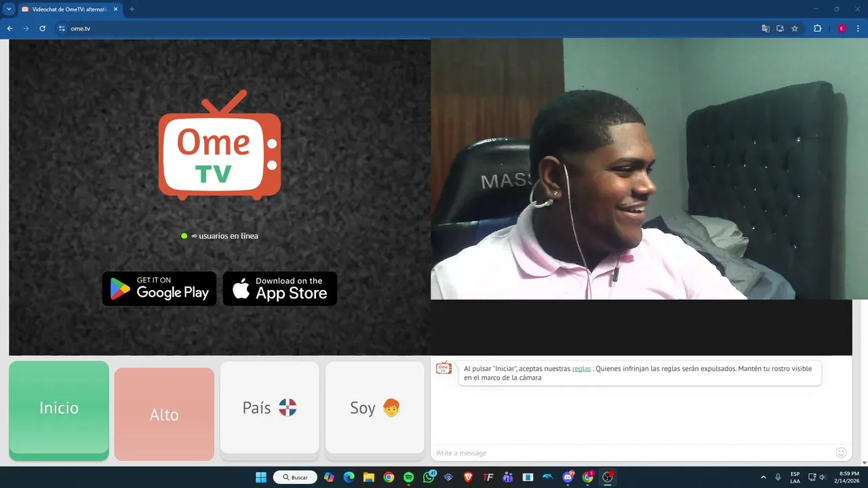This screenshot has width=868, height=488.
Task: Open the emoji picker smiley icon
Action: (842, 453)
